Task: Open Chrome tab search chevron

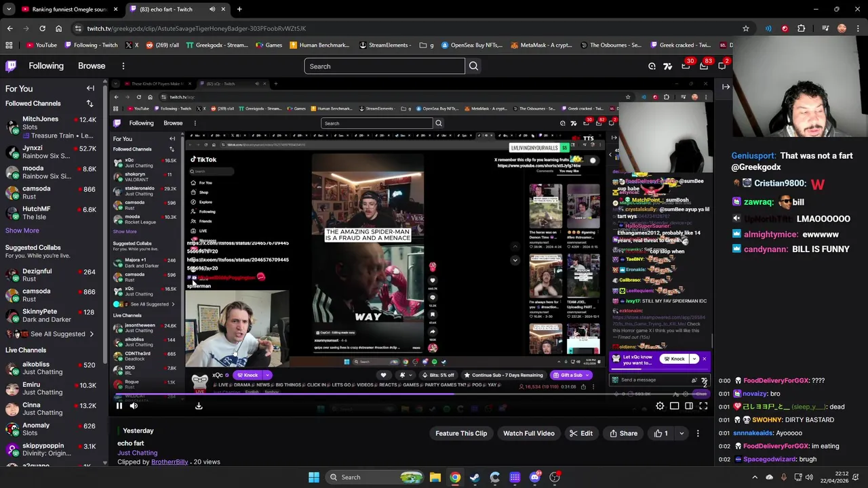Action: (9, 9)
